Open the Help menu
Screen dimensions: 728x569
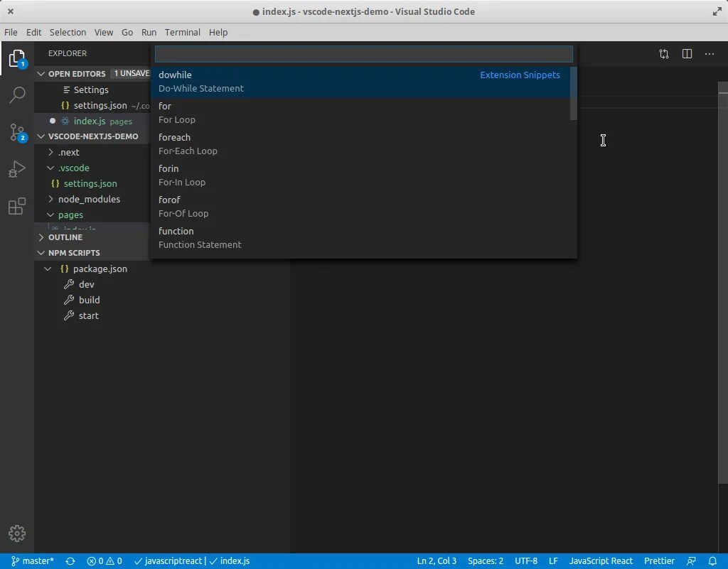point(218,33)
